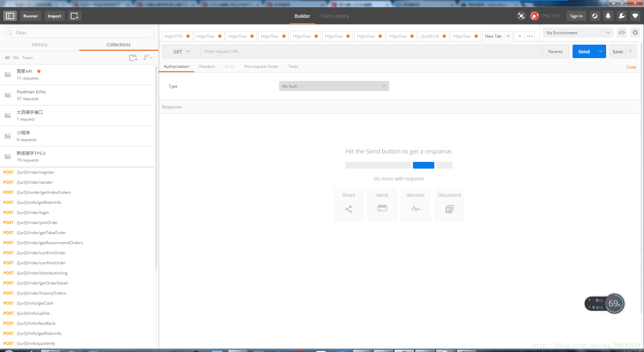Open POST {{url}}/rider/login request
Screen dimensions: 644x352
point(77,212)
